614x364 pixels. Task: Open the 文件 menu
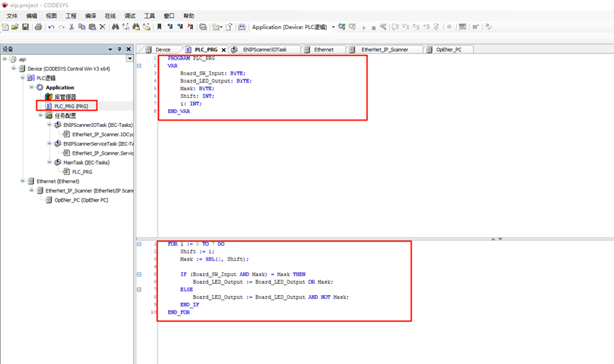pyautogui.click(x=12, y=16)
